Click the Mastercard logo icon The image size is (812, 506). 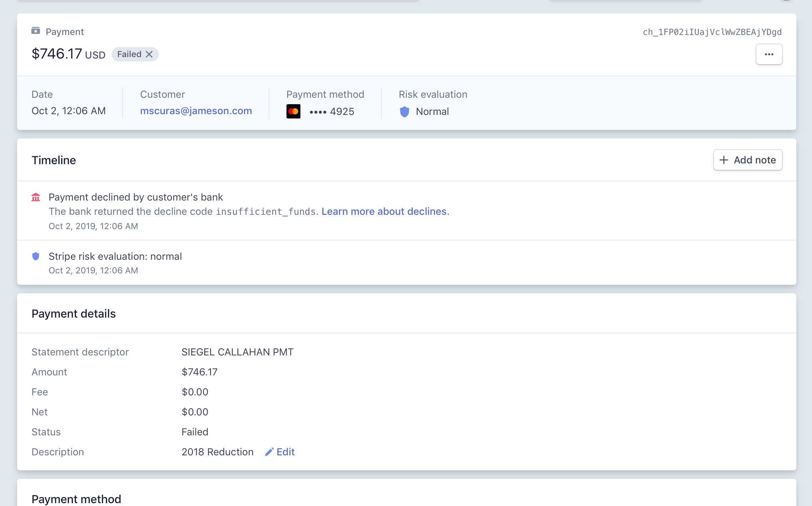coord(293,111)
